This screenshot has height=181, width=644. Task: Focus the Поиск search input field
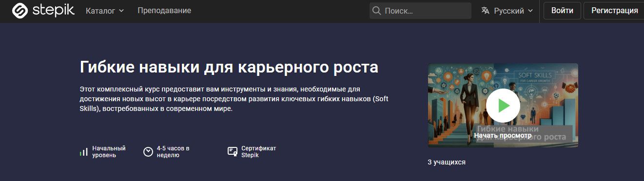pyautogui.click(x=420, y=11)
